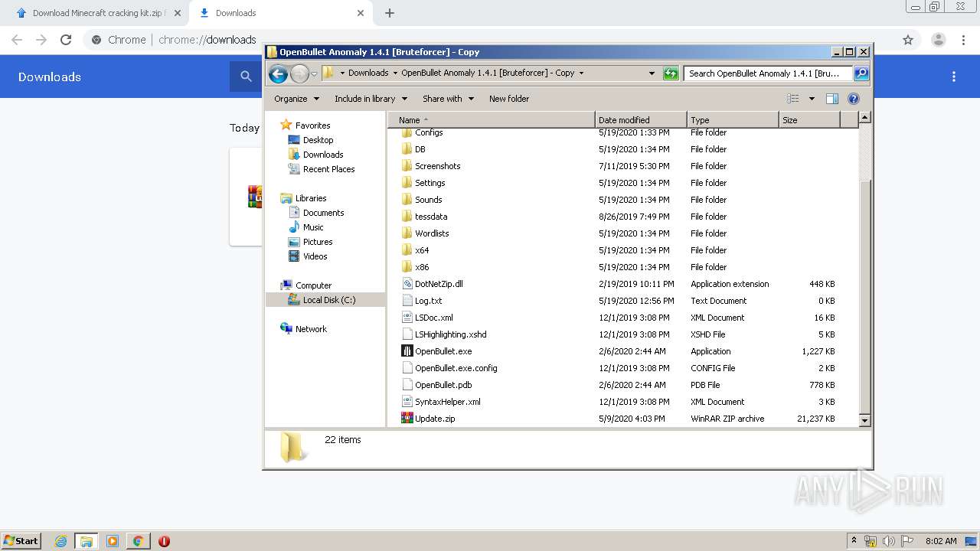Open the Organize dropdown menu

(x=296, y=99)
